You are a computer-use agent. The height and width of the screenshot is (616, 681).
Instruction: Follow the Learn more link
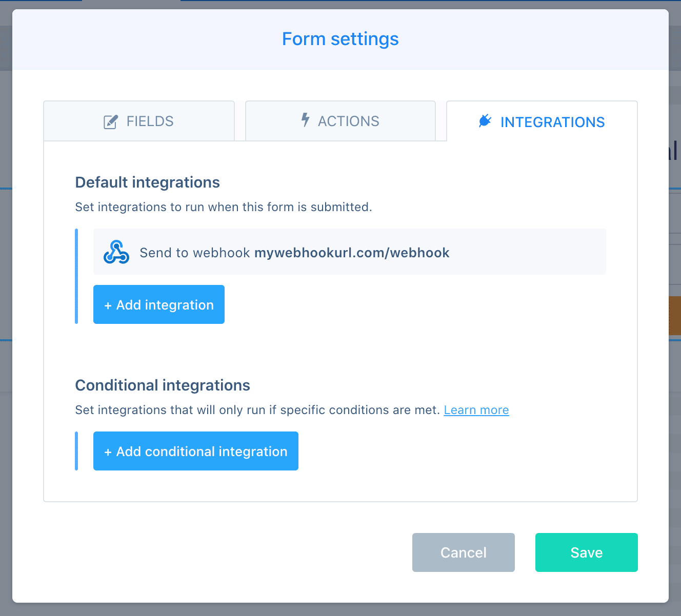pyautogui.click(x=476, y=410)
